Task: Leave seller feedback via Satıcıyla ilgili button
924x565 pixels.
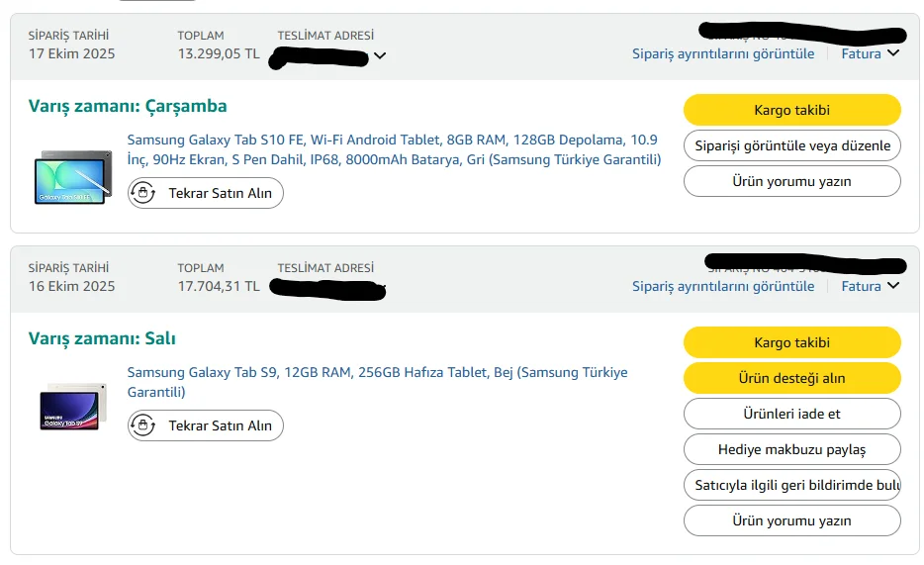Action: click(x=791, y=485)
